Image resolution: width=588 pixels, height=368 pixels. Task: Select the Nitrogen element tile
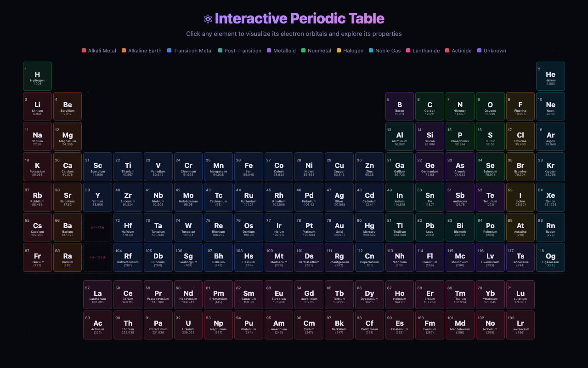tap(460, 106)
